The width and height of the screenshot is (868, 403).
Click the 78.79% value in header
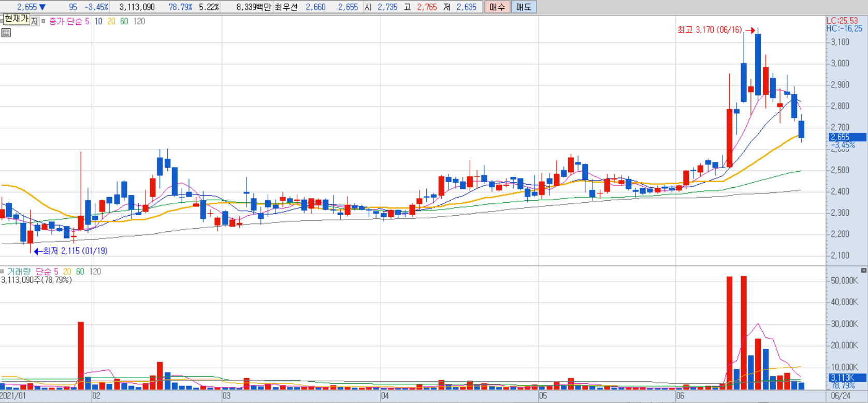click(x=180, y=7)
